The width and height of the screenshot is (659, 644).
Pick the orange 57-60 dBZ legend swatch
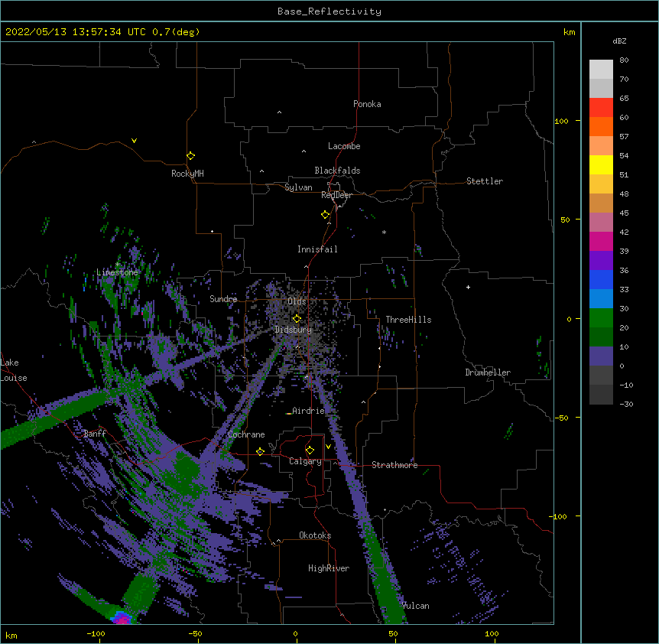pyautogui.click(x=601, y=126)
